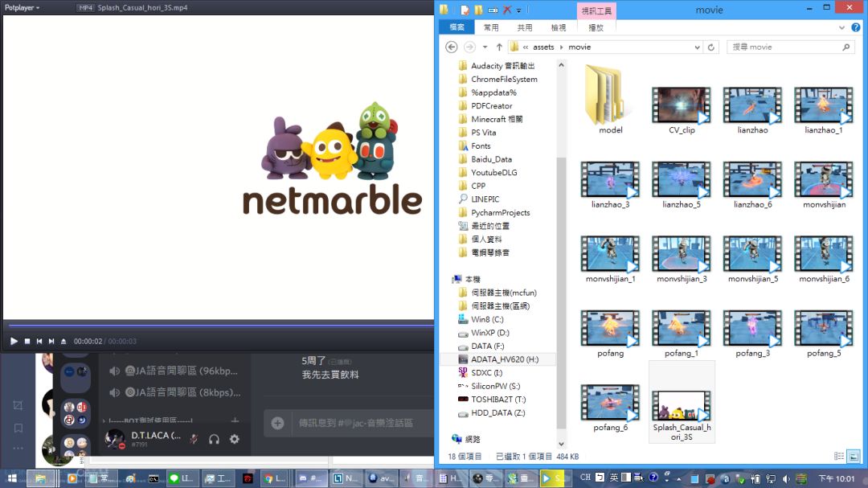The width and height of the screenshot is (868, 488).
Task: Click the PotPlayer seek bar
Action: click(221, 326)
